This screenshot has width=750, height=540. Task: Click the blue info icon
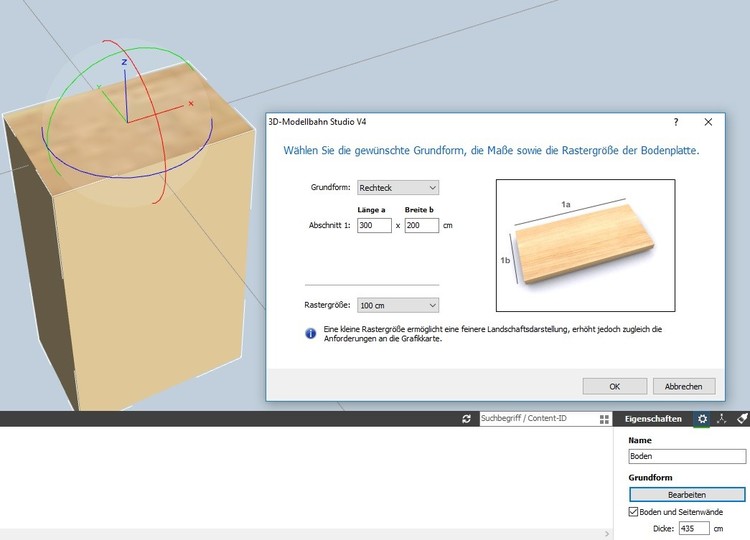click(310, 333)
